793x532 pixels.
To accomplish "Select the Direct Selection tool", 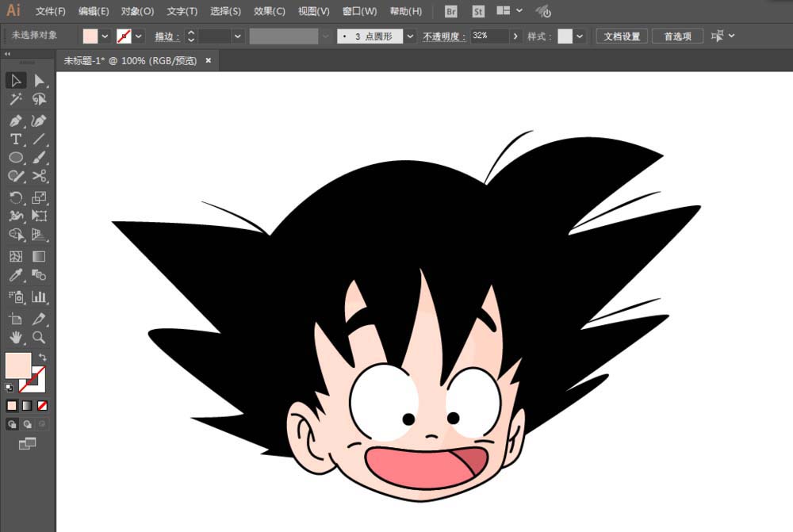I will [x=39, y=80].
